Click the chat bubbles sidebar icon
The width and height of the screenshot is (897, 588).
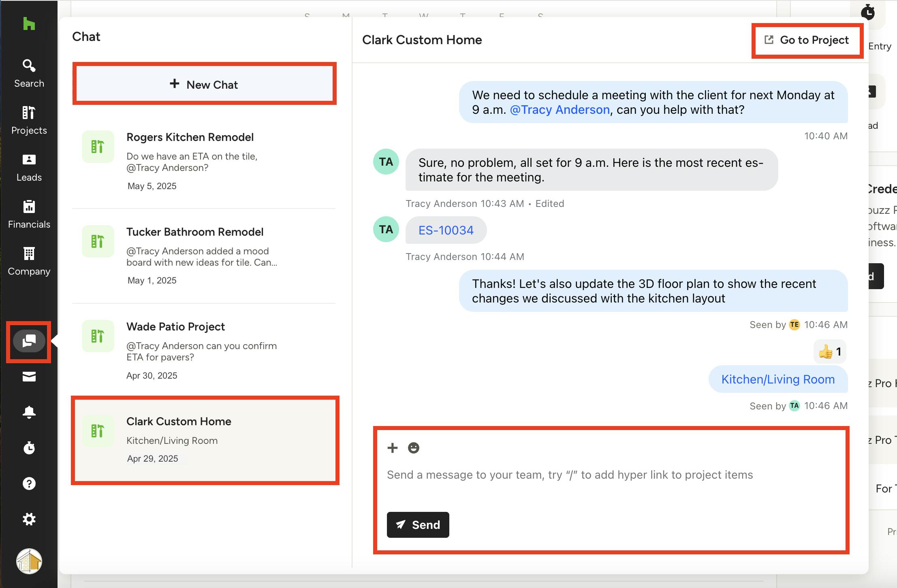pyautogui.click(x=29, y=341)
